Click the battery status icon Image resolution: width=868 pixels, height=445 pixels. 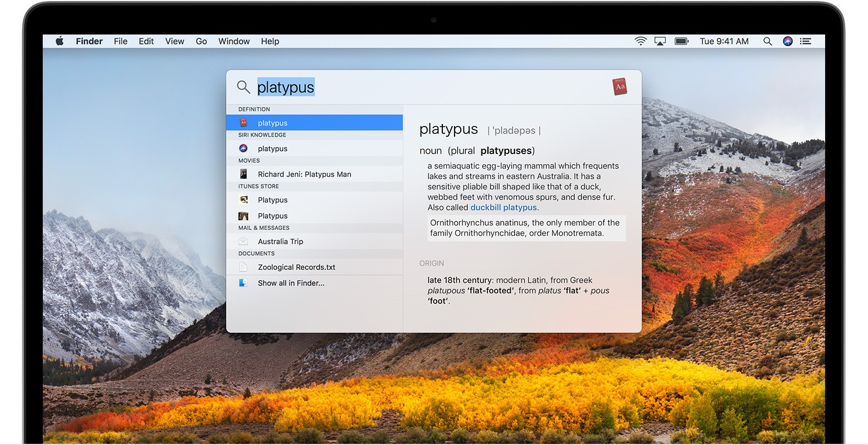point(682,41)
